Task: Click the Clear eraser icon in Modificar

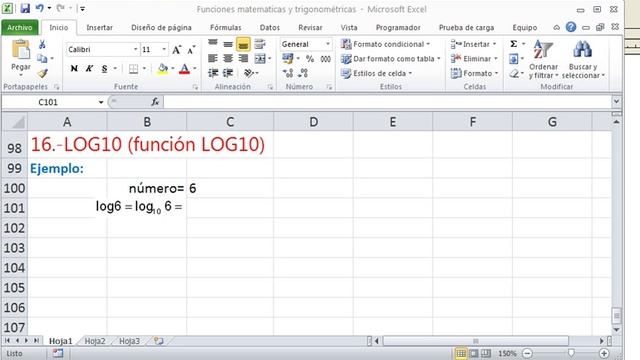Action: [x=514, y=73]
